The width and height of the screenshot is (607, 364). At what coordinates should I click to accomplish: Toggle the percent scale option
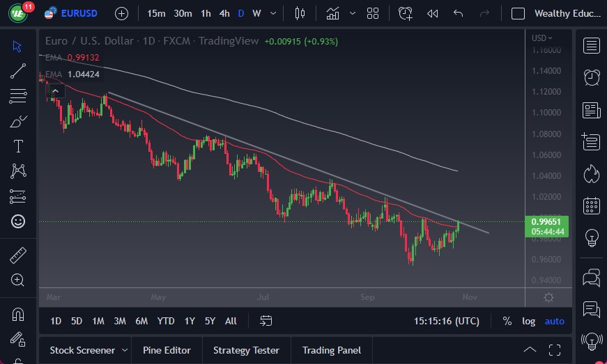click(507, 321)
